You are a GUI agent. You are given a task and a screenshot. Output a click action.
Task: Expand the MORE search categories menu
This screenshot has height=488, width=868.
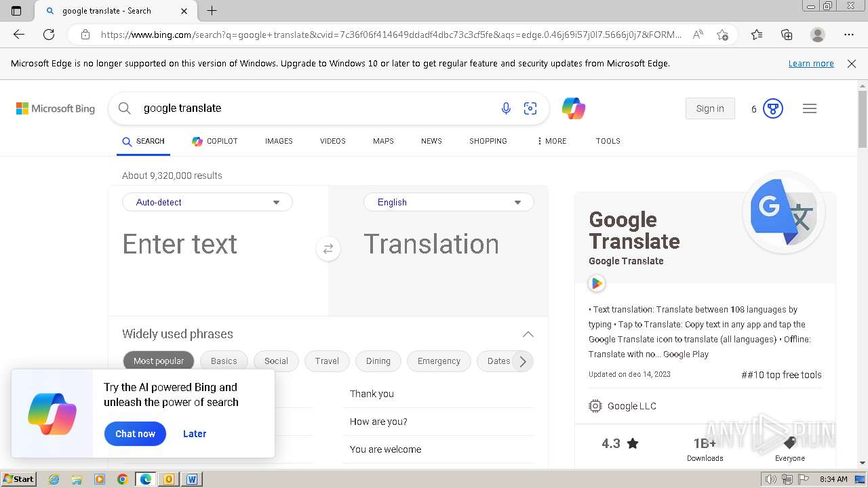coord(551,141)
